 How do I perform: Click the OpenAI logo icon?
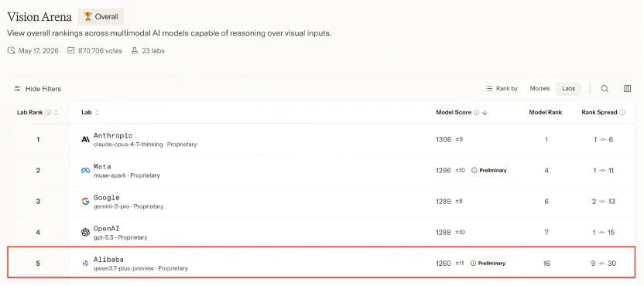click(85, 233)
